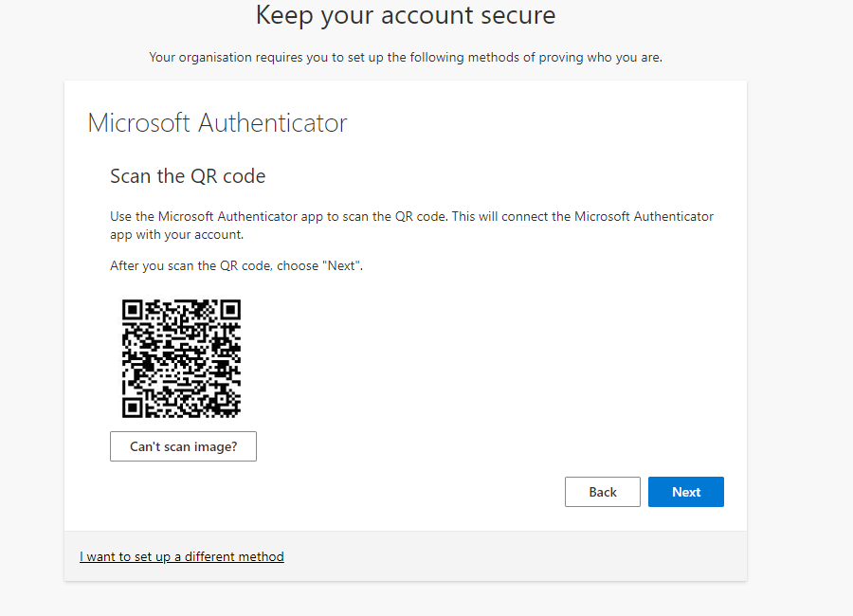Select the Microsoft Authenticator QR code
This screenshot has height=616, width=853.
[180, 358]
